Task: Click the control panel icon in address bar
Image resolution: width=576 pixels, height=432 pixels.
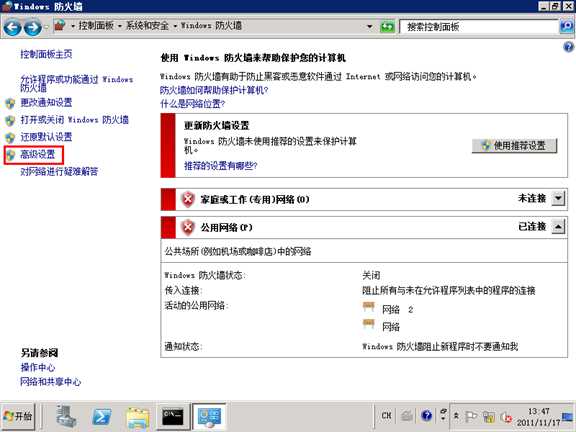Action: pos(60,26)
